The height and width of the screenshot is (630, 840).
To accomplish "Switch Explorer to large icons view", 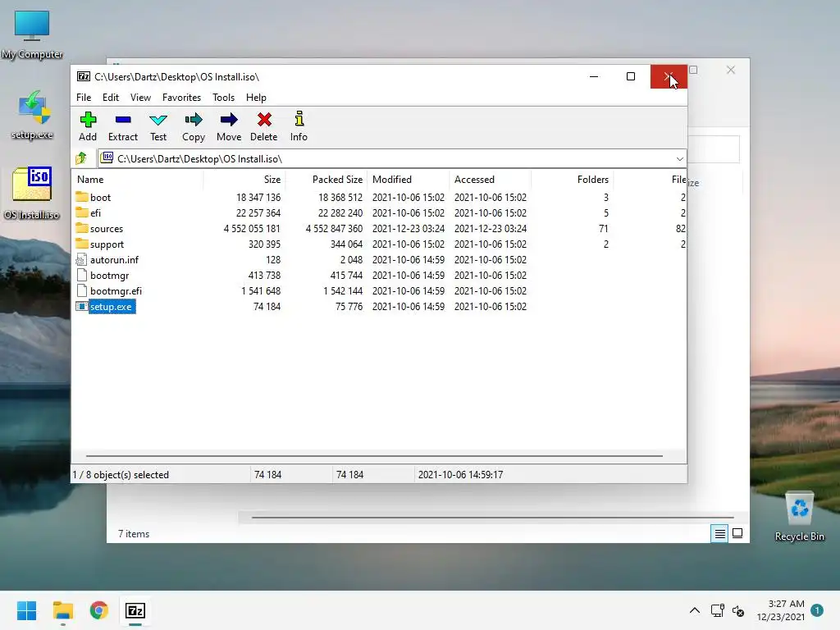I will 737,533.
